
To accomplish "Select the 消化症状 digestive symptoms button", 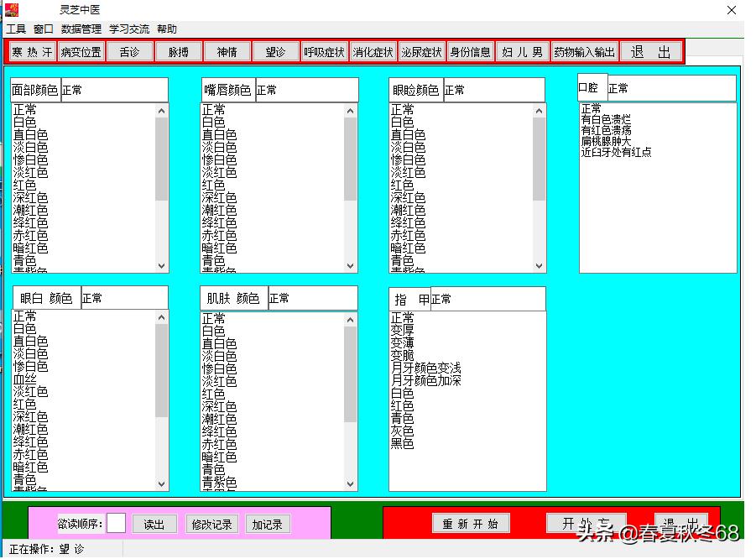I will 373,51.
